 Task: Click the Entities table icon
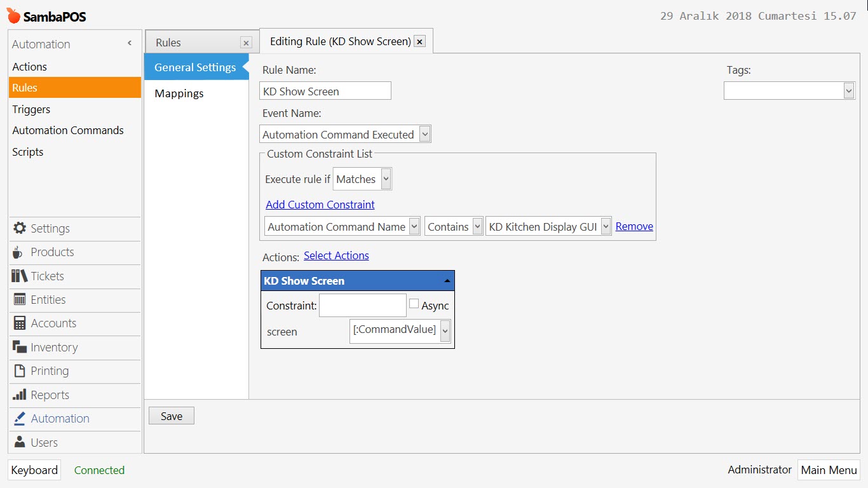[x=20, y=299]
